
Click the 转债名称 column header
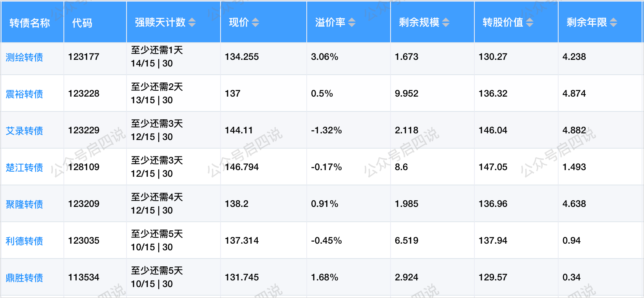coord(30,23)
